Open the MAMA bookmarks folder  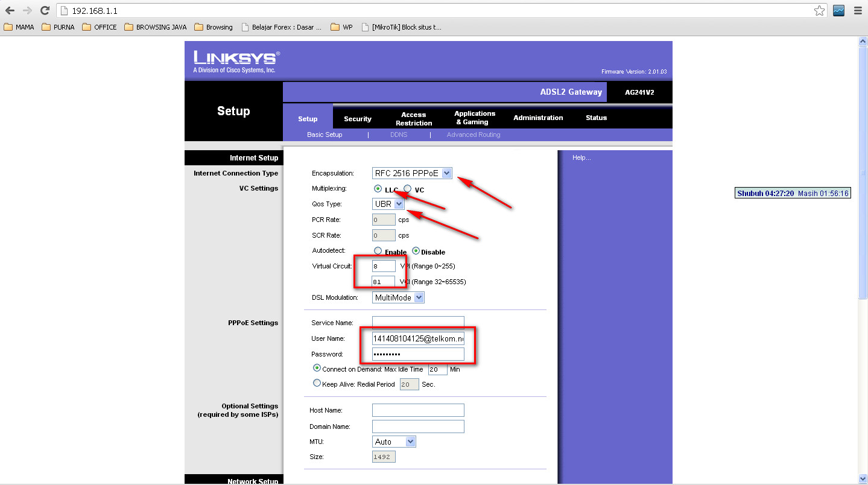pos(19,27)
